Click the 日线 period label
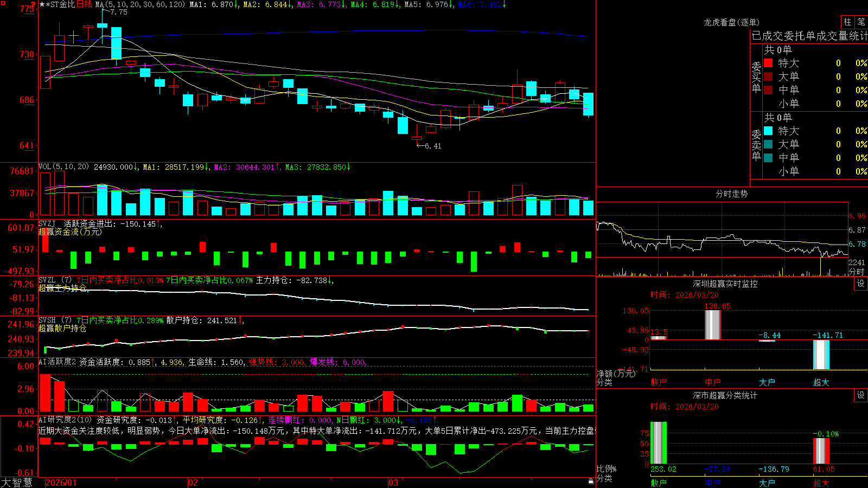 (x=85, y=4)
